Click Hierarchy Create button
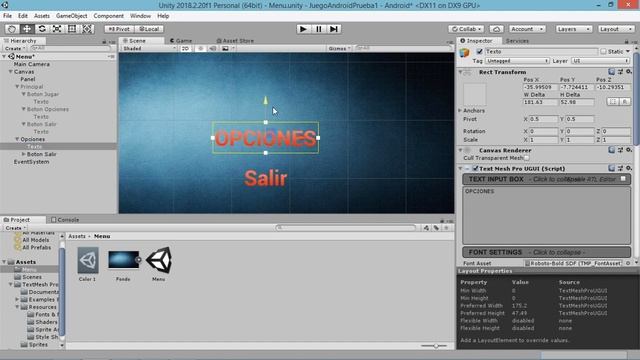 click(14, 48)
